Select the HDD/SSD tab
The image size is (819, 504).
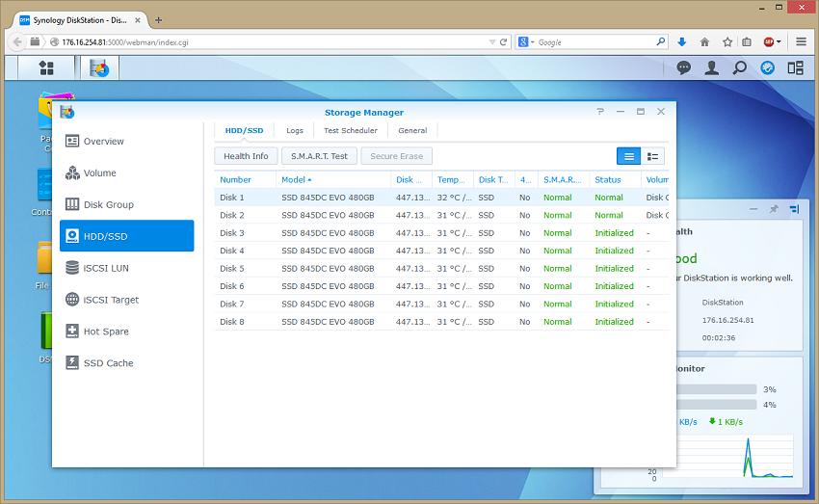click(244, 130)
